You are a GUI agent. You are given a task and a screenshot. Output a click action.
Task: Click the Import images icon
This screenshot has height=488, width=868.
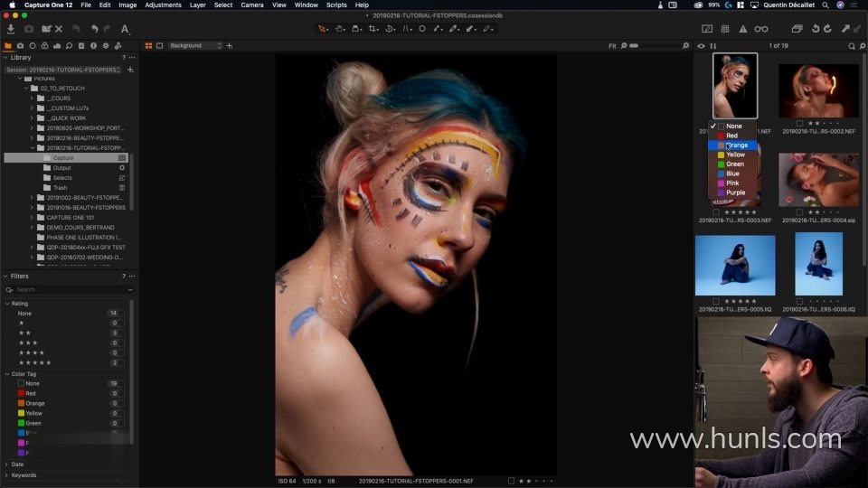[11, 29]
